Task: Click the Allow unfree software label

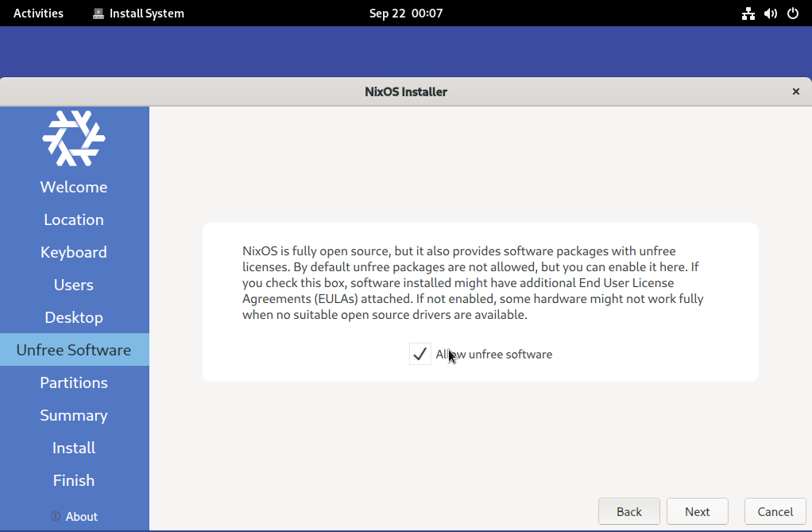Action: click(x=493, y=355)
